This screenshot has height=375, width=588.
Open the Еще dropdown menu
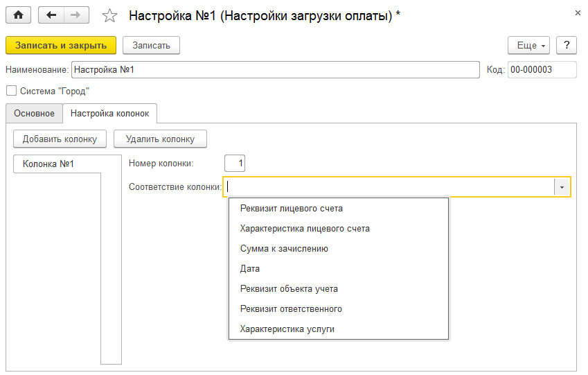528,46
